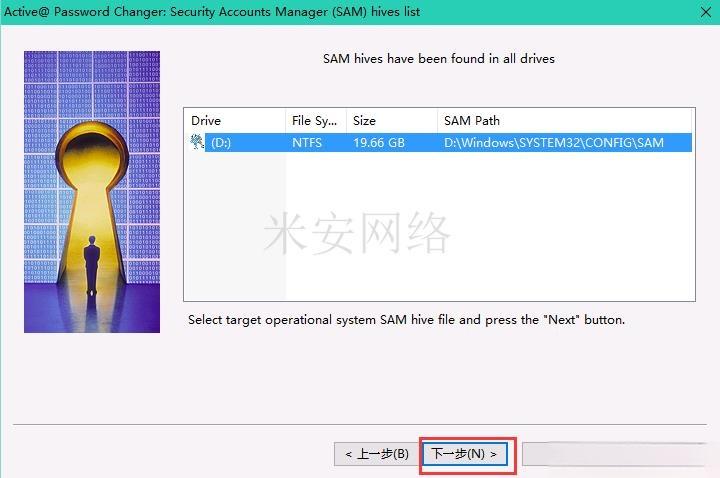Select the (D:) drive entry
Viewport: 720px width, 478px height.
tap(221, 143)
